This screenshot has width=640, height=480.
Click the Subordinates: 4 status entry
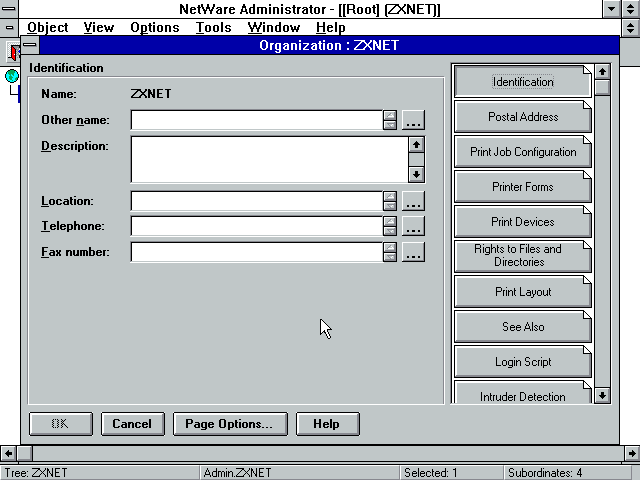tap(545, 473)
